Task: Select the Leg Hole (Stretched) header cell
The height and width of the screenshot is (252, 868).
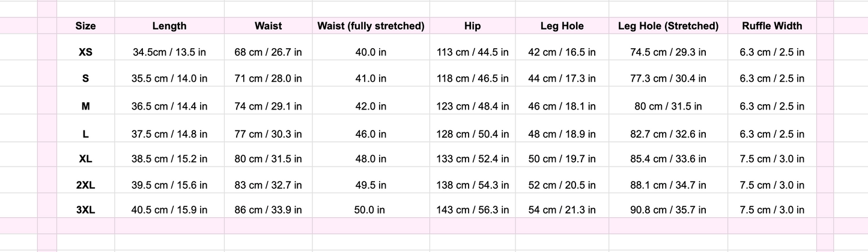Action: tap(668, 26)
